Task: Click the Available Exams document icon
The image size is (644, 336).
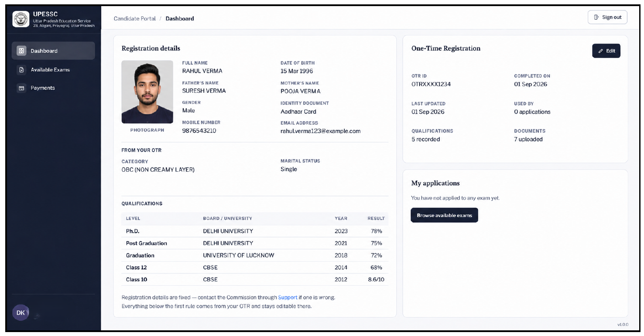Action: click(21, 70)
